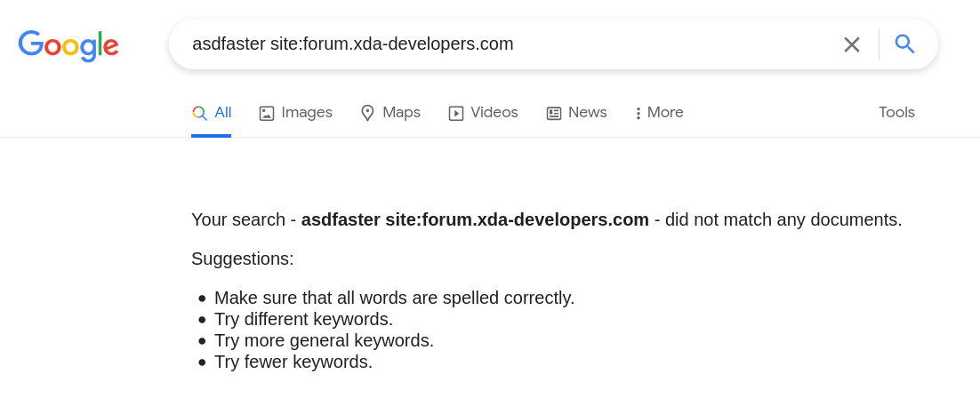Switch to the Maps tab
Viewport: 980px width, 398px height.
pos(390,113)
